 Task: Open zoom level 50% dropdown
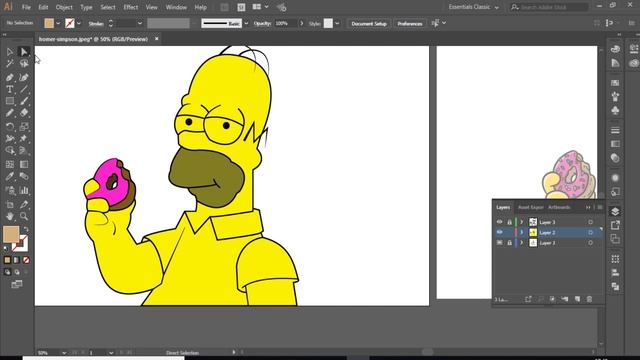point(64,353)
